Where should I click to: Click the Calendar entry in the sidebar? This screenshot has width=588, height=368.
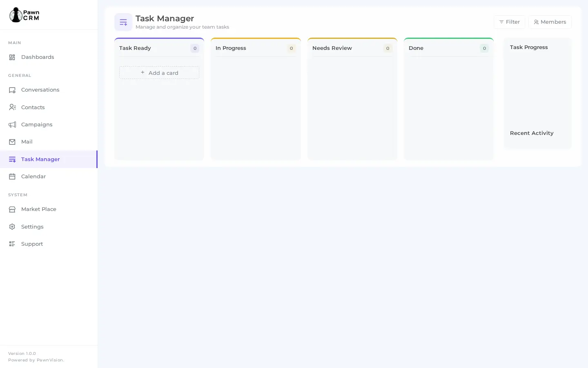click(33, 176)
